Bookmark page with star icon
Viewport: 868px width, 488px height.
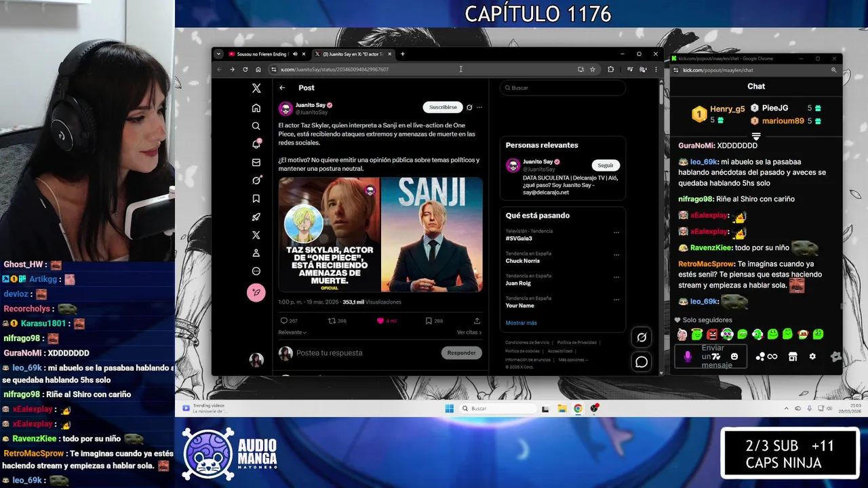(592, 69)
